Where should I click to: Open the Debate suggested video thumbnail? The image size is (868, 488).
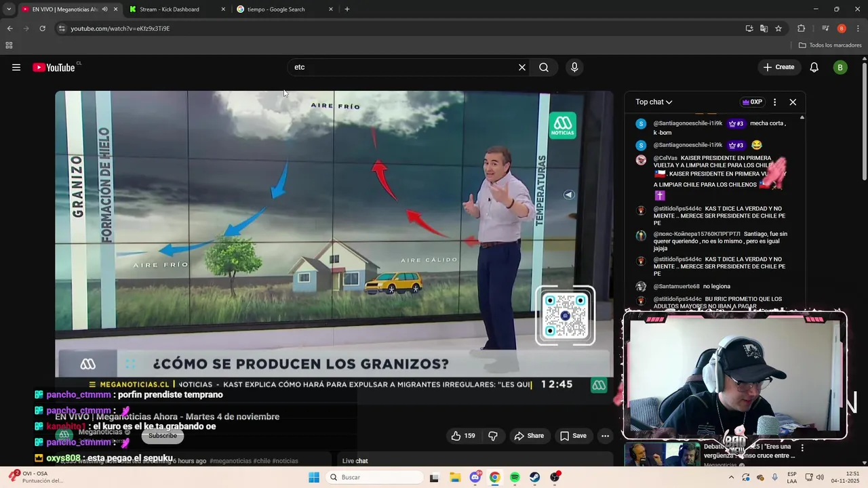tap(663, 454)
